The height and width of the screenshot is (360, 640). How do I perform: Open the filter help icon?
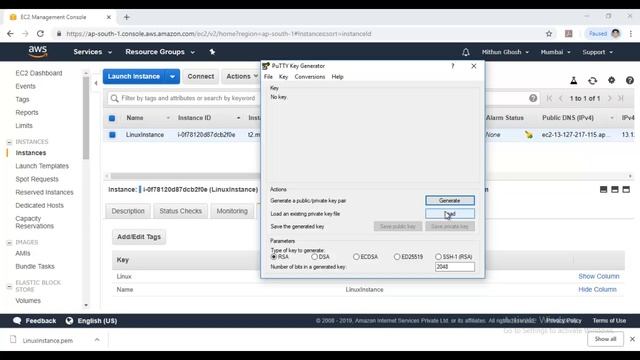533,98
